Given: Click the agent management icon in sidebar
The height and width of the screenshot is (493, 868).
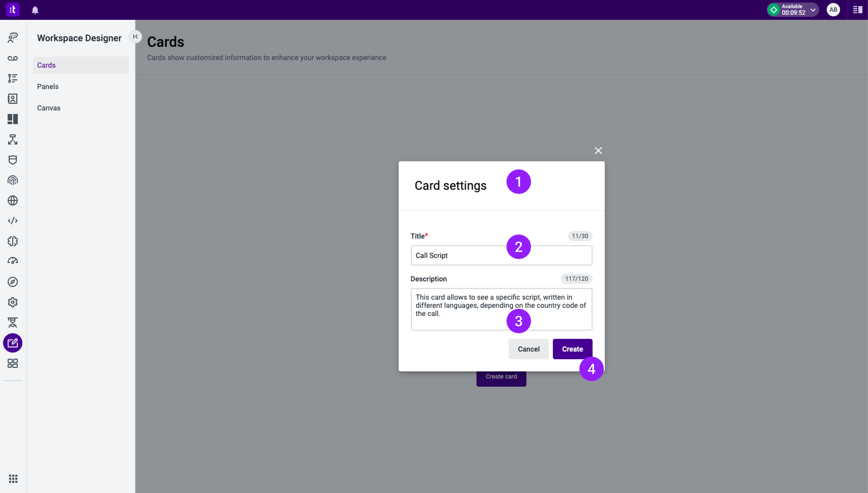Looking at the screenshot, I should click(x=13, y=322).
